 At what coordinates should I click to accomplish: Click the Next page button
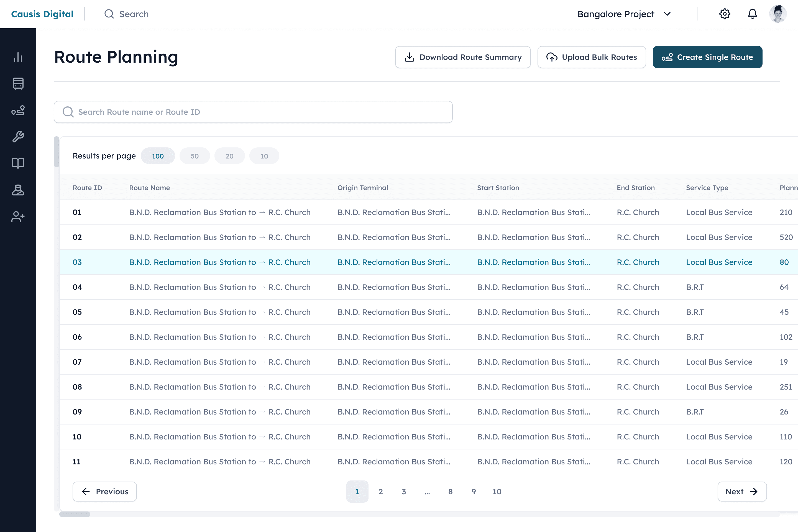coord(742,491)
